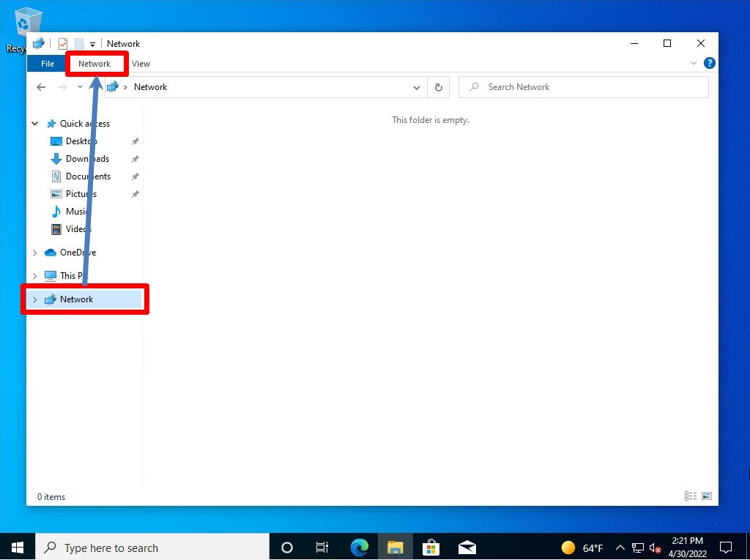The width and height of the screenshot is (750, 560).
Task: Open the Quick access star icon in sidebar
Action: (51, 123)
